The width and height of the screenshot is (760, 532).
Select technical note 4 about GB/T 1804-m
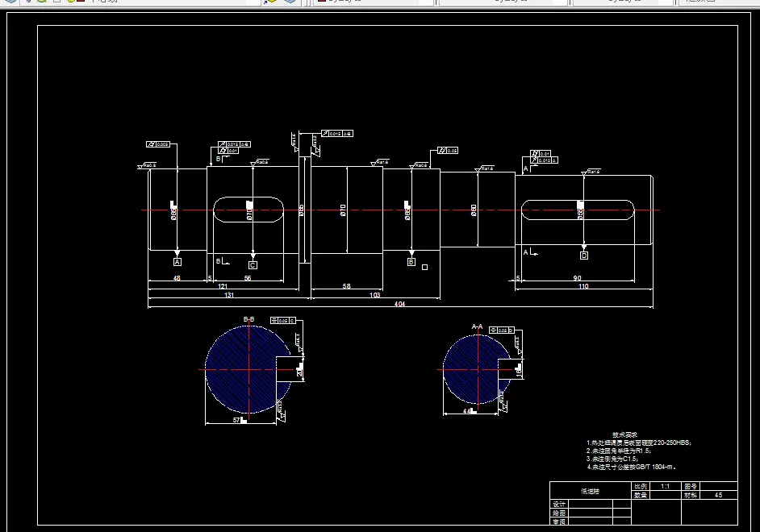(x=632, y=468)
